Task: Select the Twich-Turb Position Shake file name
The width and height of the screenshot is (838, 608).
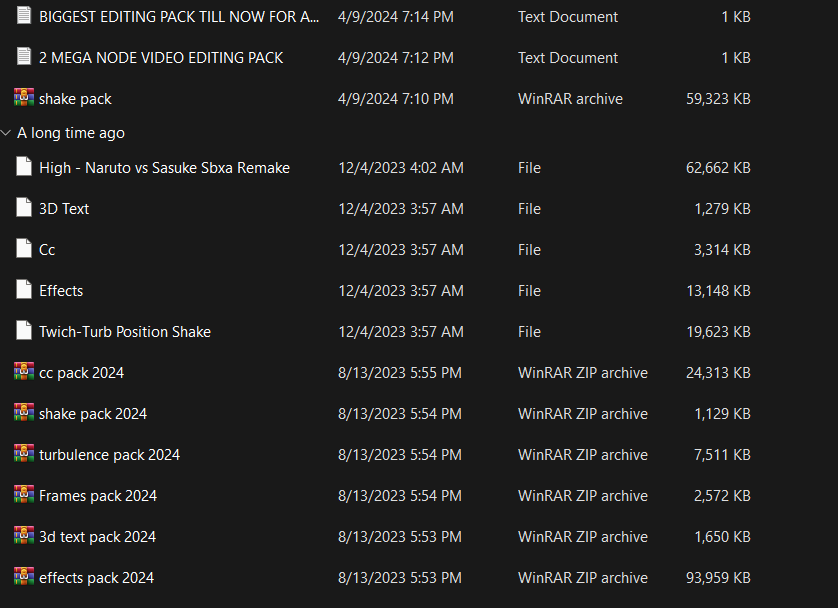Action: [125, 331]
